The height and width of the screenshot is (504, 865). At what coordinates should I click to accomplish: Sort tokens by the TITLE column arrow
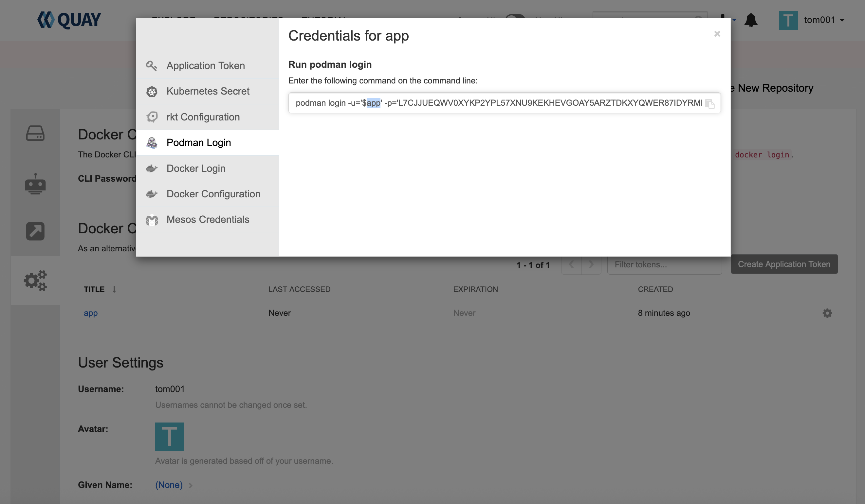click(x=114, y=289)
